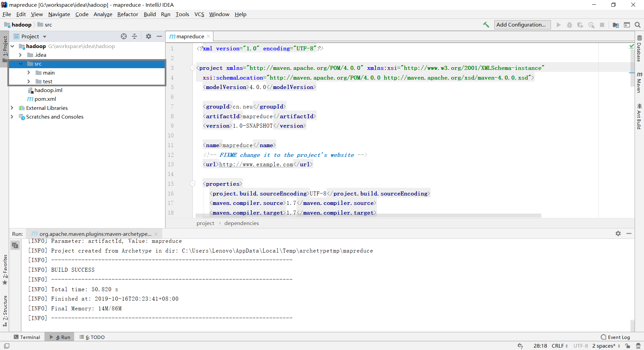Select hadoop.iml in project tree
This screenshot has height=350, width=644.
[x=45, y=90]
